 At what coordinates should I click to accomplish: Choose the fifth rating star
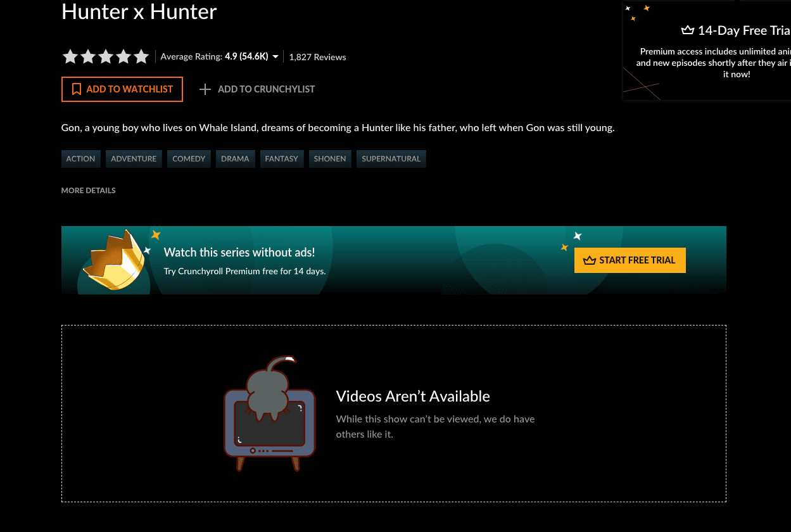point(141,57)
